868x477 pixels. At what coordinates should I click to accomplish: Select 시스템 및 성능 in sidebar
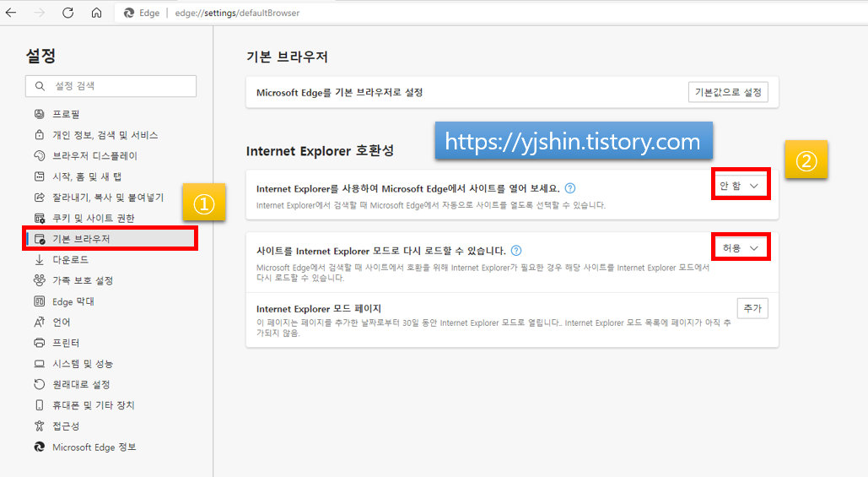point(83,363)
